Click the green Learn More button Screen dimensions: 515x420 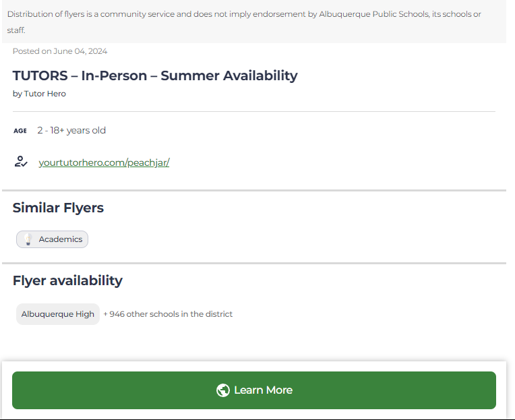(x=254, y=390)
